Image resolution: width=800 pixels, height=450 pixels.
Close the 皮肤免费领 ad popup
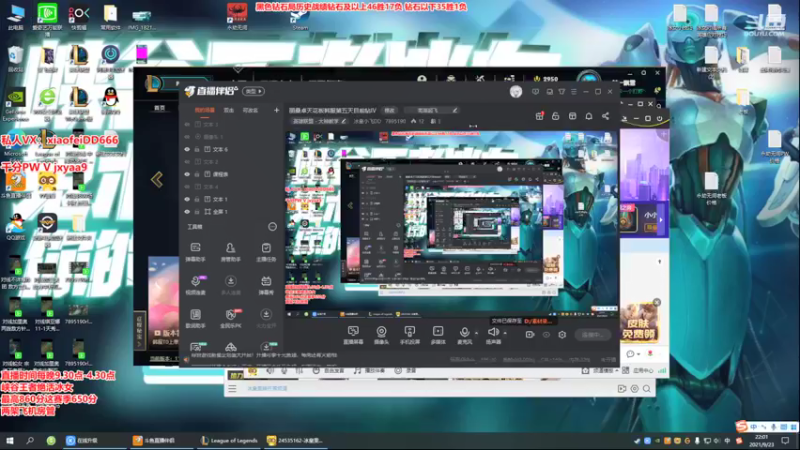coord(657,303)
